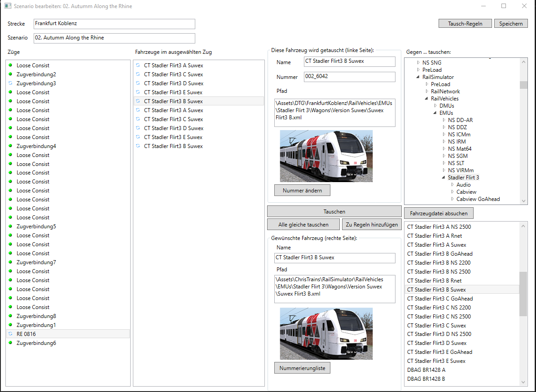This screenshot has height=392, width=536.
Task: Expand the NS VIRMm folder arrow
Action: pos(444,170)
